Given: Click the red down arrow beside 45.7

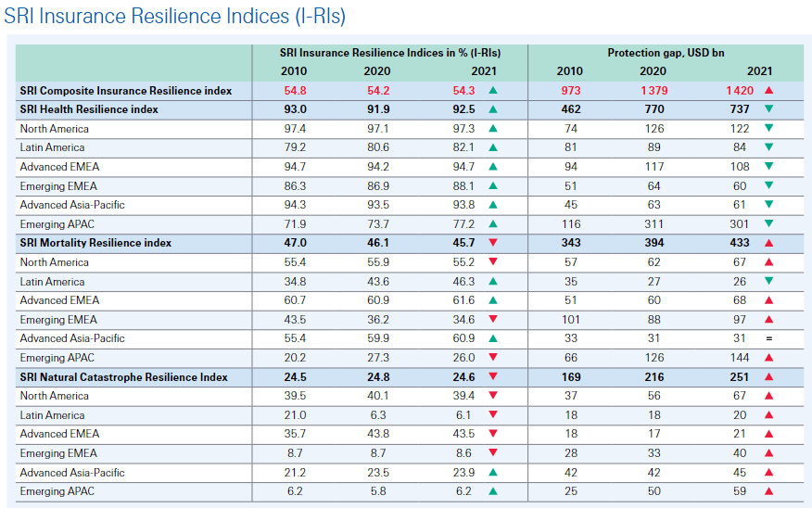Looking at the screenshot, I should tap(493, 243).
